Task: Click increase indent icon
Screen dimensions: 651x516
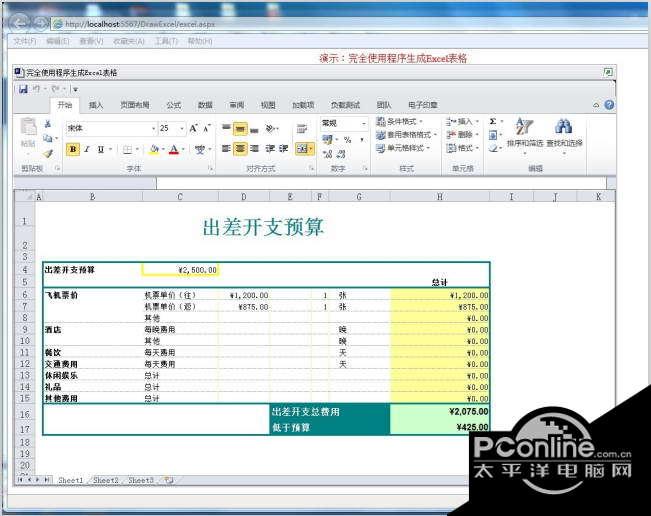Action: coord(284,149)
